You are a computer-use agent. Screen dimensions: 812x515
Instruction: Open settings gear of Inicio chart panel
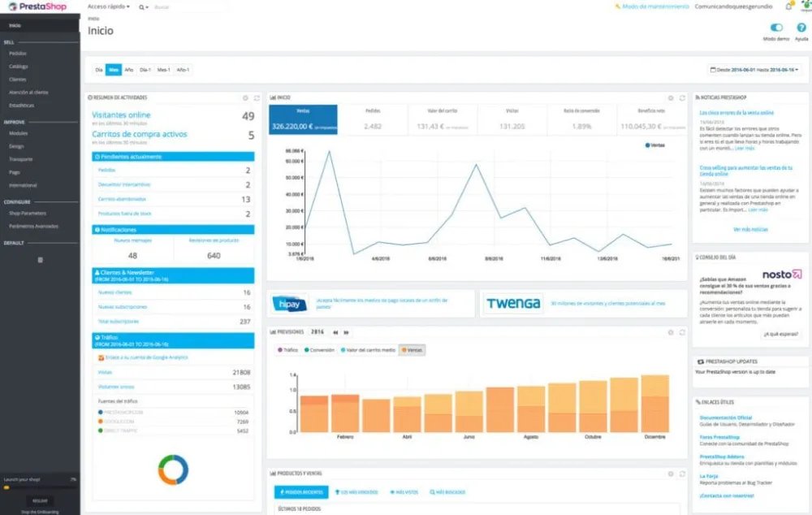point(671,97)
